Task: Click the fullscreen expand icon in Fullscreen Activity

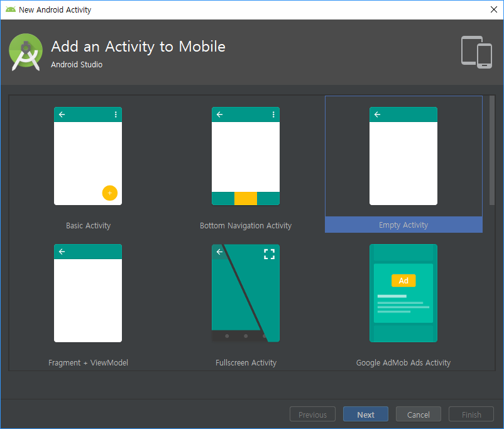Action: click(x=269, y=254)
